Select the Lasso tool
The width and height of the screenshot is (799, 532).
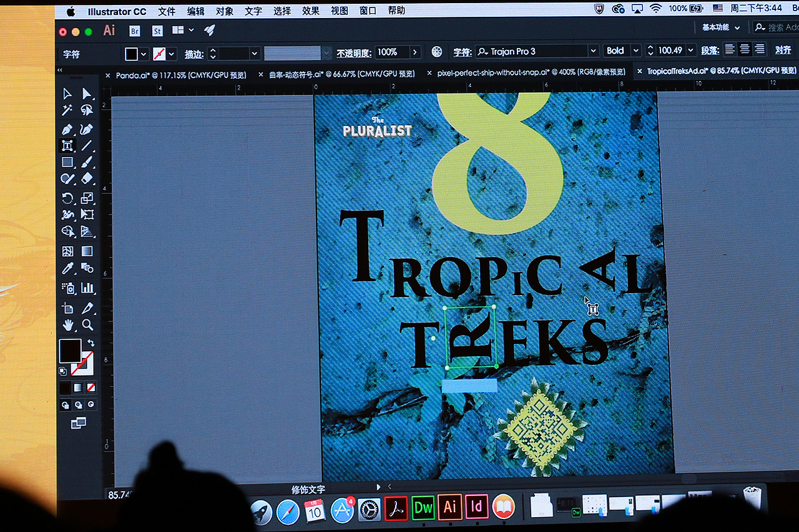point(87,111)
